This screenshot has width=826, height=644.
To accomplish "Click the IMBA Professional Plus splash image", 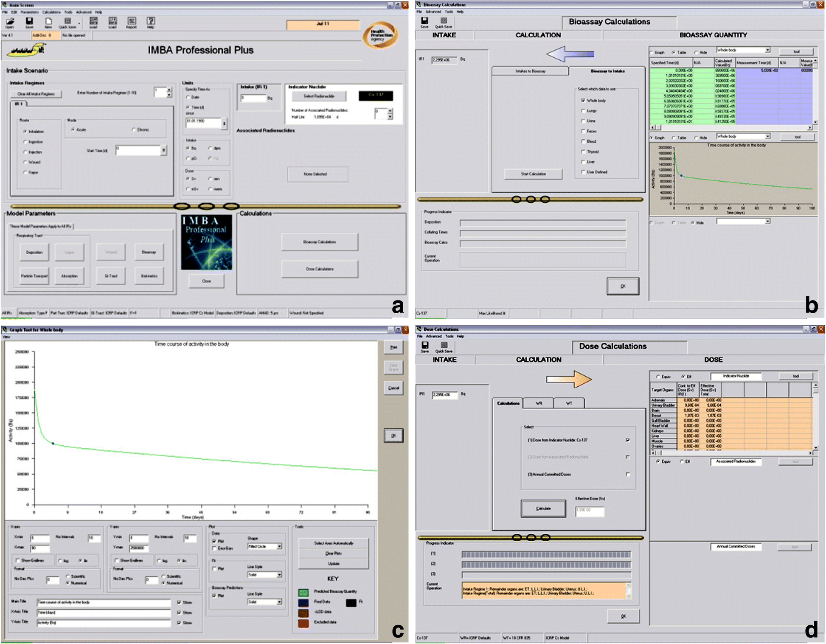I will coord(207,242).
